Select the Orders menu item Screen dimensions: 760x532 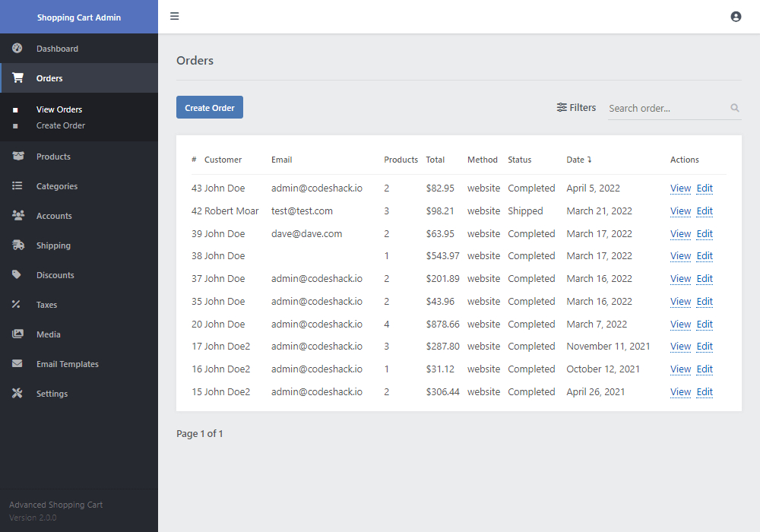point(79,78)
